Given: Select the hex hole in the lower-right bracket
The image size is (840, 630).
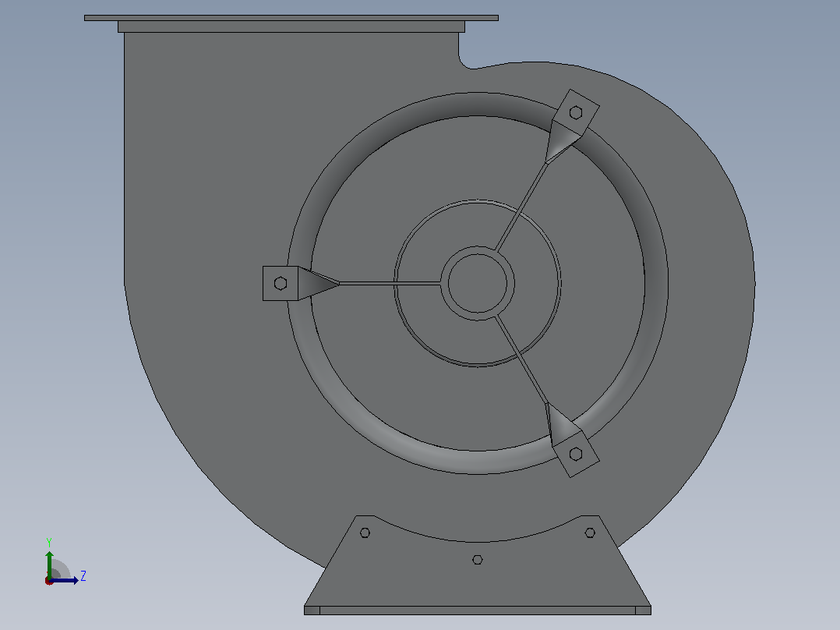Looking at the screenshot, I should pyautogui.click(x=576, y=454).
